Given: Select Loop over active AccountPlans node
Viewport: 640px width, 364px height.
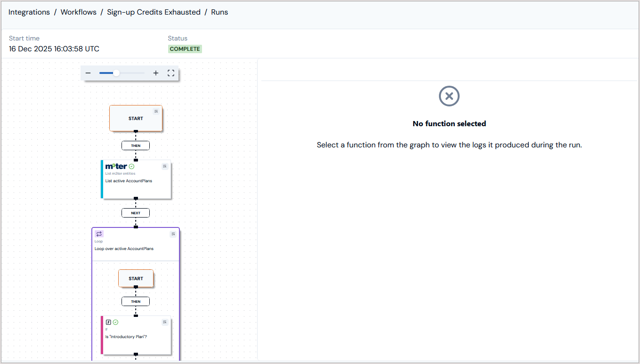Looking at the screenshot, I should tap(136, 244).
